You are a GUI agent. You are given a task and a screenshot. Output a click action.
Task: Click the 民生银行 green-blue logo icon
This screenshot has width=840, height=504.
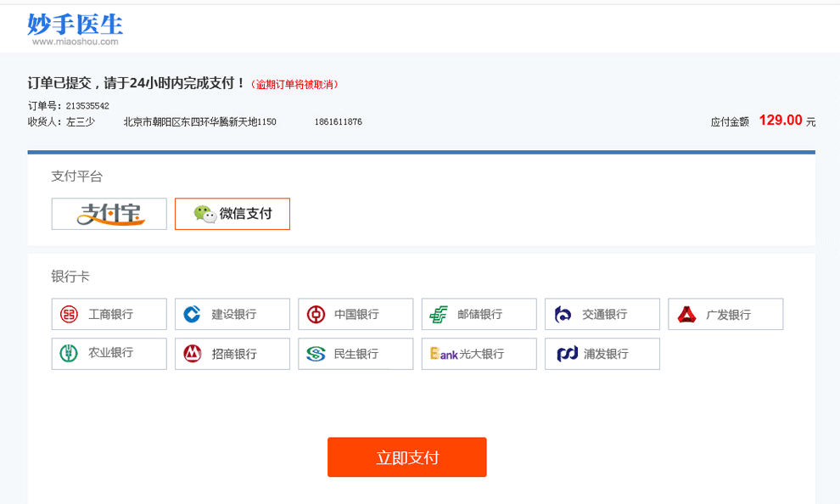[316, 354]
